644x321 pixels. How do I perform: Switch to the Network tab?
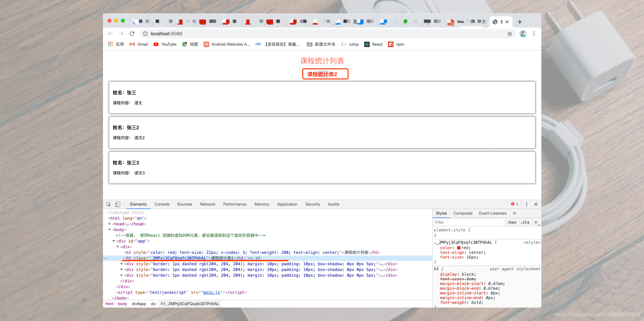[x=208, y=204]
